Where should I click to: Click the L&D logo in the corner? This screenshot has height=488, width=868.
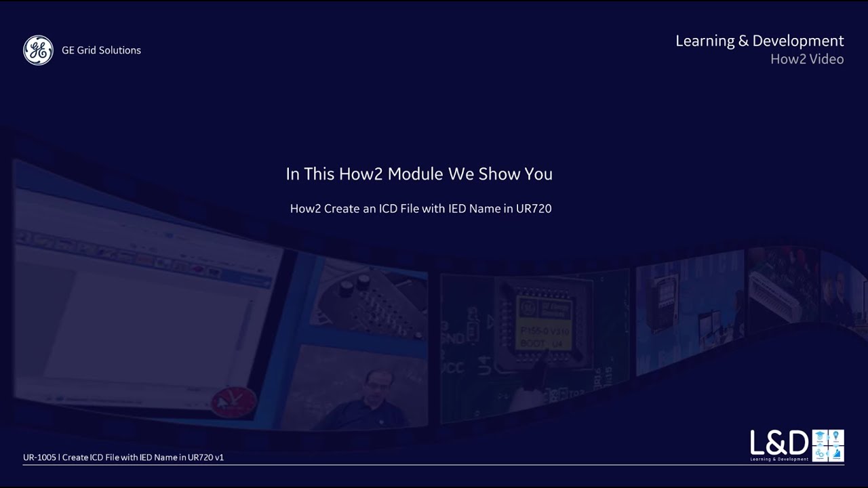(797, 445)
